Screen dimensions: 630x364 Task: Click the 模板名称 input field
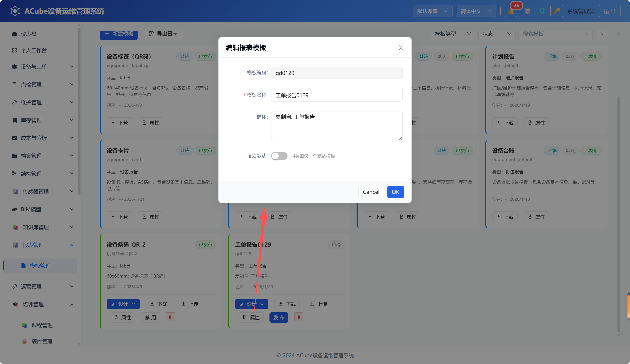(337, 95)
